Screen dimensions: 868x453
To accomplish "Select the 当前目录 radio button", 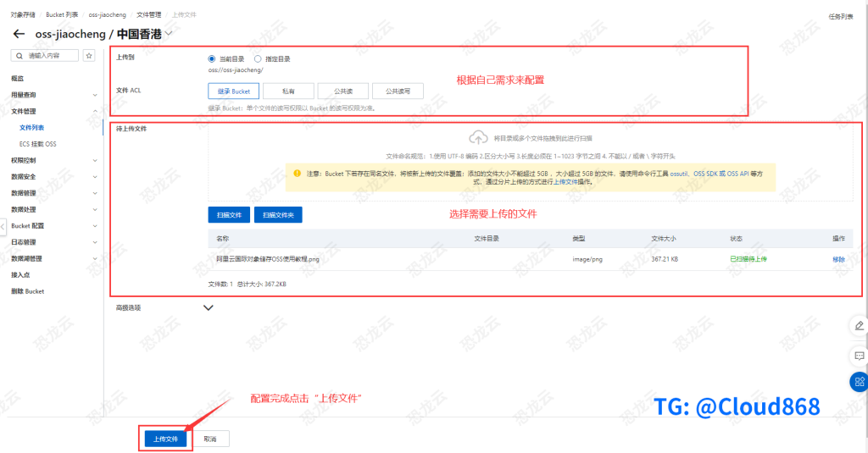I will pyautogui.click(x=211, y=58).
